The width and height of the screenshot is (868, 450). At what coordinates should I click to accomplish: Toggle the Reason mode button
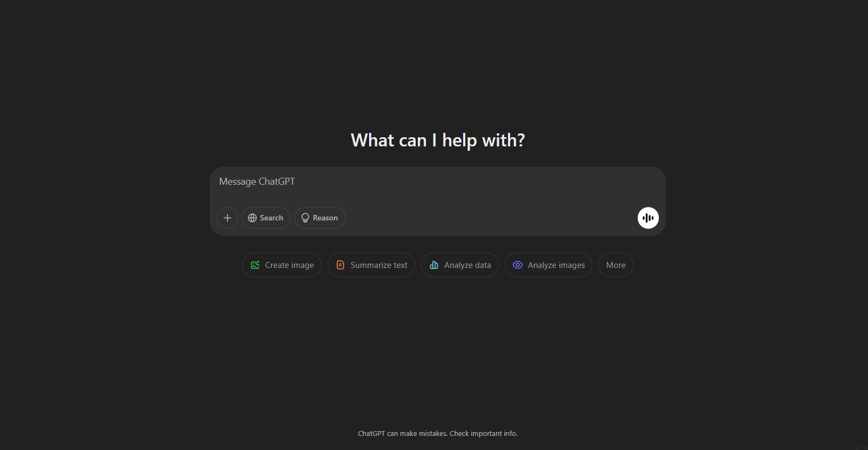(x=320, y=218)
